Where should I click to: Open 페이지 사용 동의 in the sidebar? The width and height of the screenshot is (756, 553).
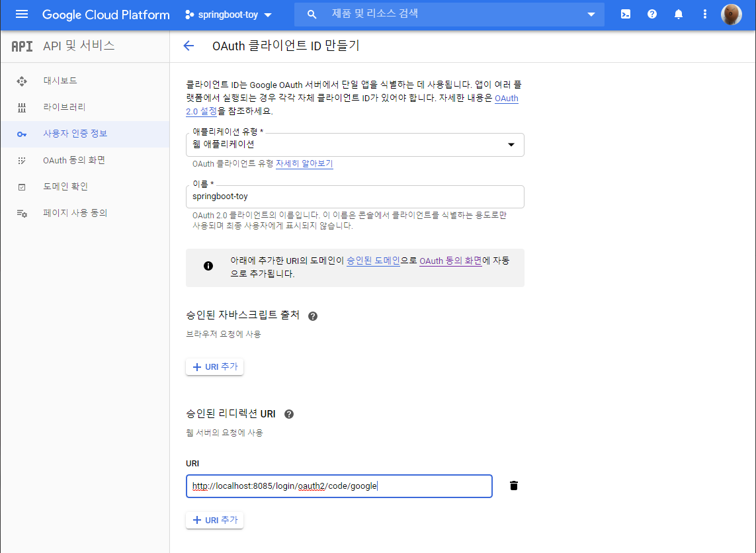(x=85, y=213)
